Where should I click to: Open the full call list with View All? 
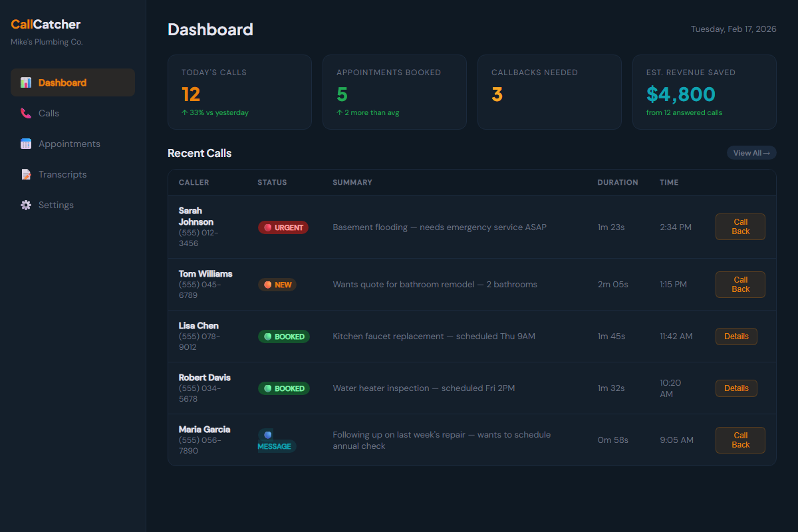pos(751,152)
